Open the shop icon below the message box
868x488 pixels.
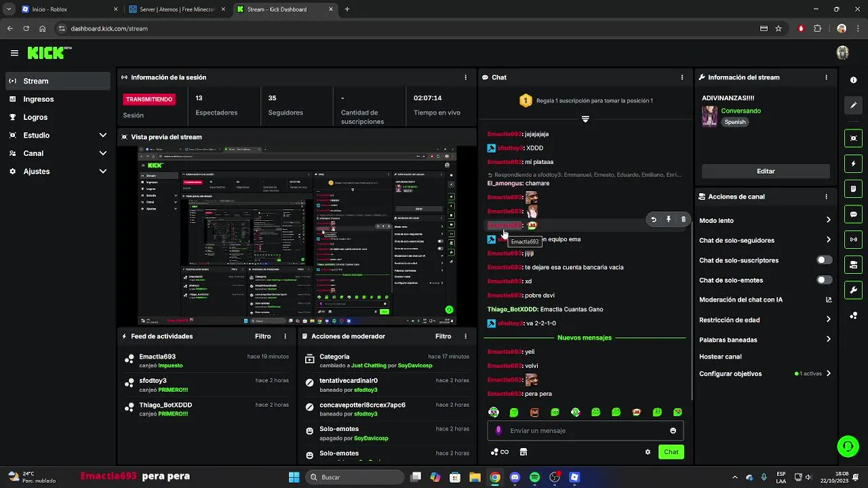click(524, 452)
